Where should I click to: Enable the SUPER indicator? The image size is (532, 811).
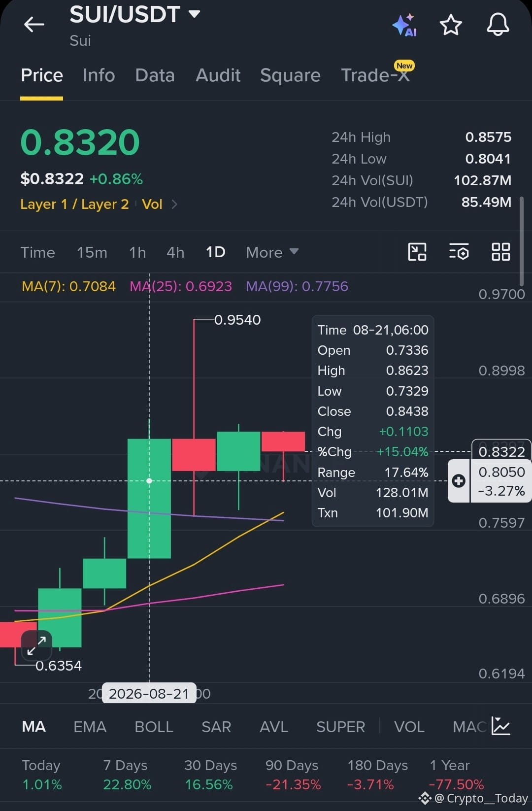(340, 726)
